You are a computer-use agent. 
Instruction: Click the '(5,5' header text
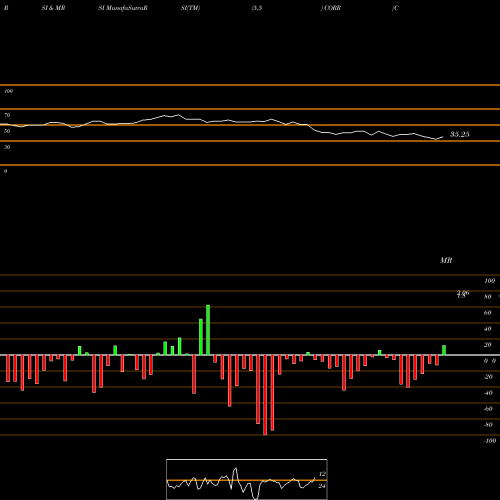[x=257, y=8]
